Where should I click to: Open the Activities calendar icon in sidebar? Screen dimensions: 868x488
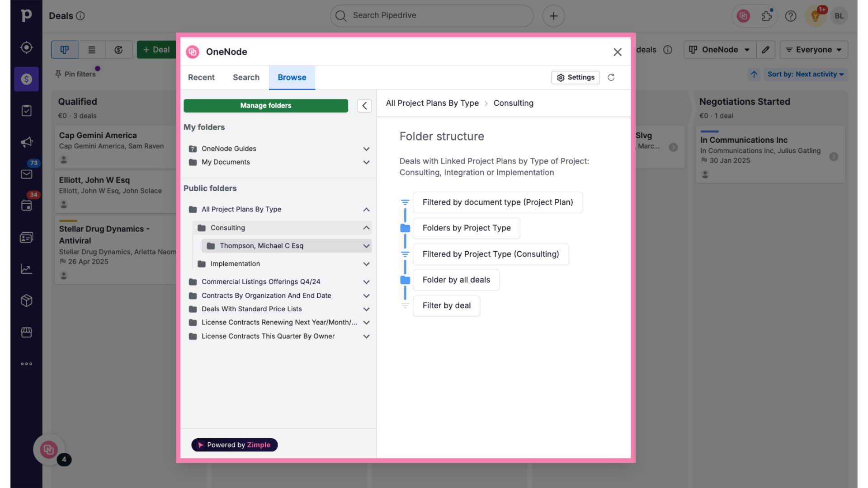tap(26, 206)
